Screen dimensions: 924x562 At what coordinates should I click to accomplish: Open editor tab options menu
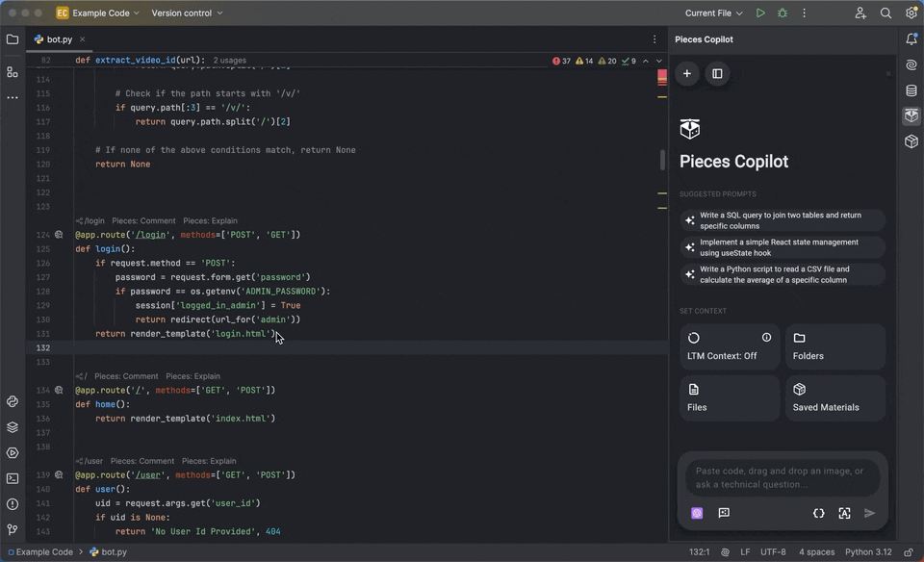[x=654, y=39]
